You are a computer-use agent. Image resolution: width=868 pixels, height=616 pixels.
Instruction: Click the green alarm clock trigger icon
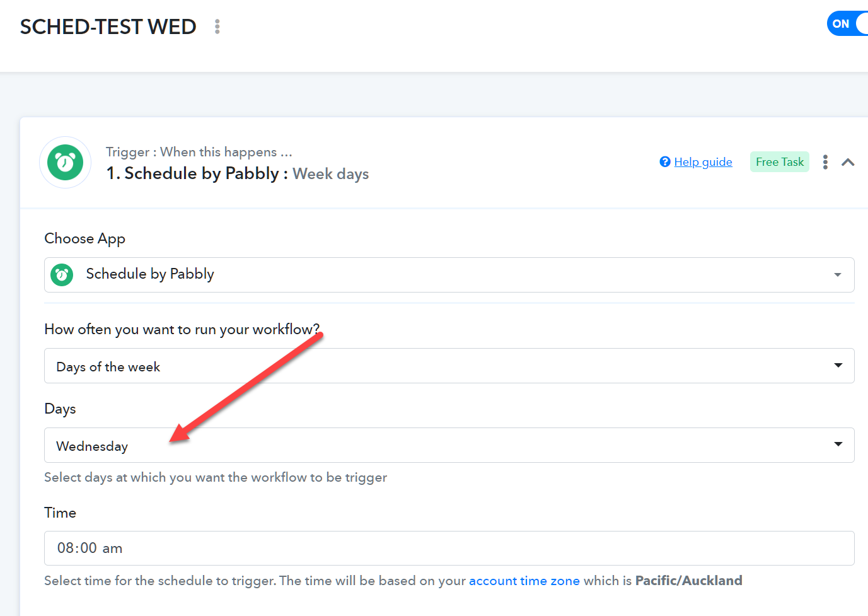point(66,162)
